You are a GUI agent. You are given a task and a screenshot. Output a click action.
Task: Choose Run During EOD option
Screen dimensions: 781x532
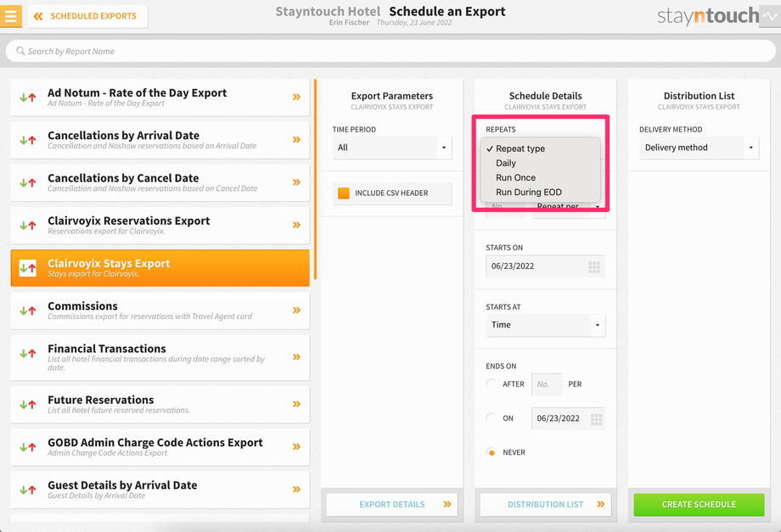tap(541, 192)
